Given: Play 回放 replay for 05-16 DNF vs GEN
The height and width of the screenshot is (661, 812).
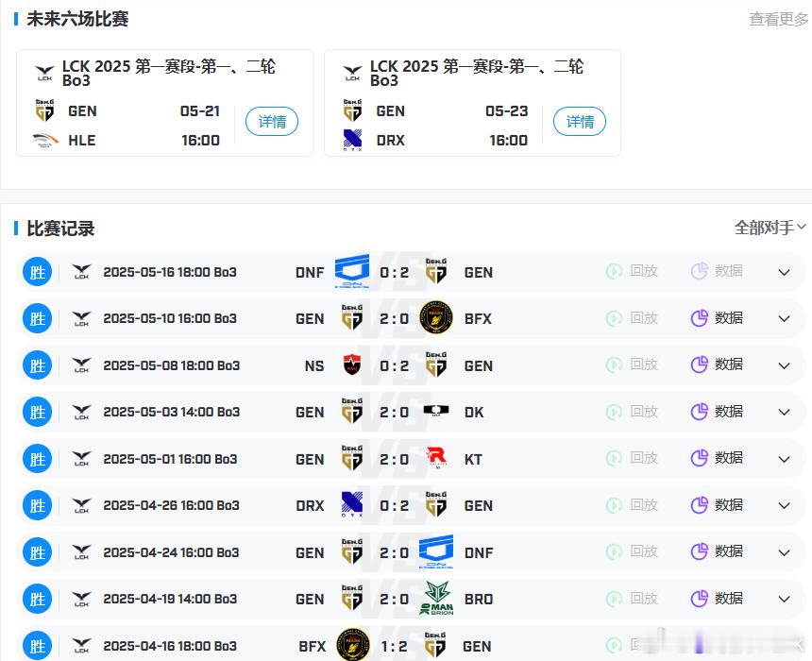Looking at the screenshot, I should tap(633, 270).
